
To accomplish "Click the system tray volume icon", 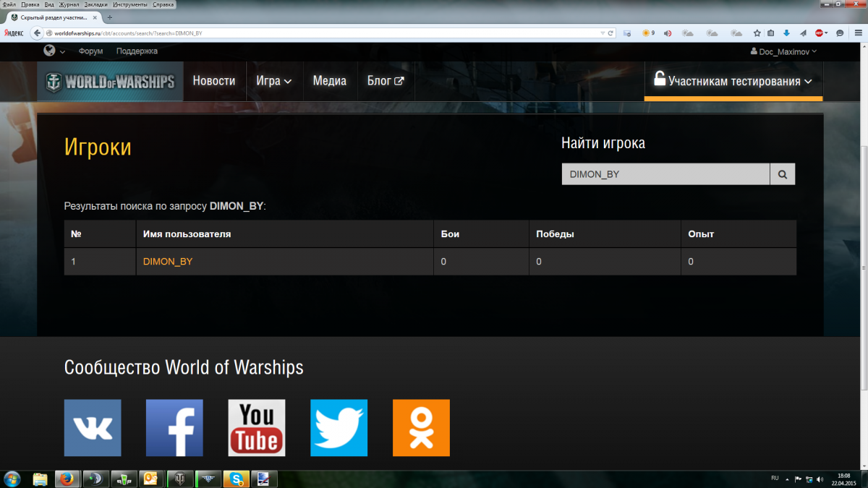I will [x=820, y=479].
